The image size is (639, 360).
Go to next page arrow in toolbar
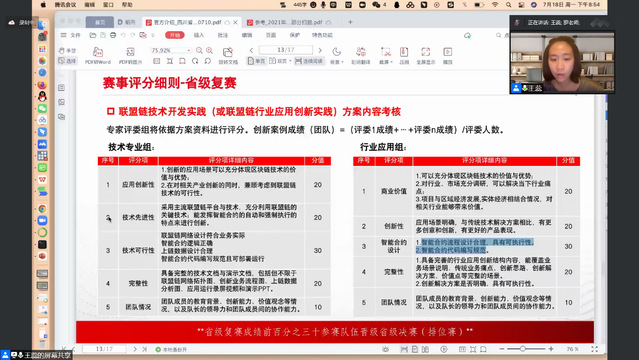coord(320,50)
